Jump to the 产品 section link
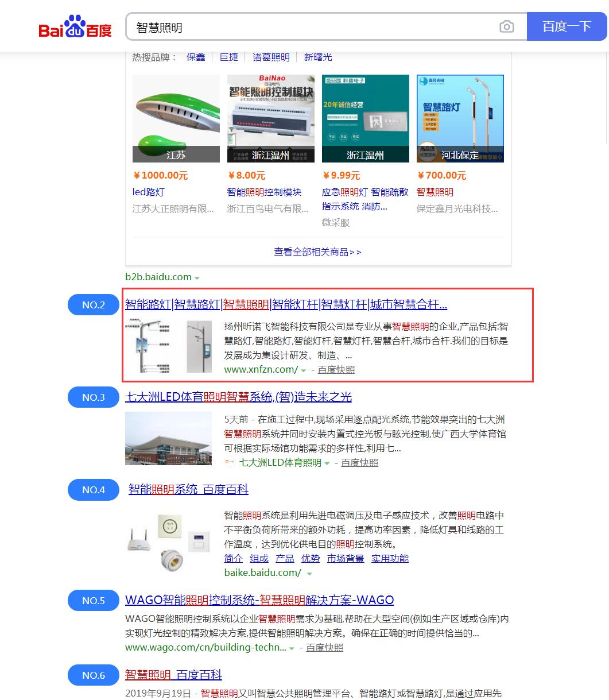 [285, 558]
